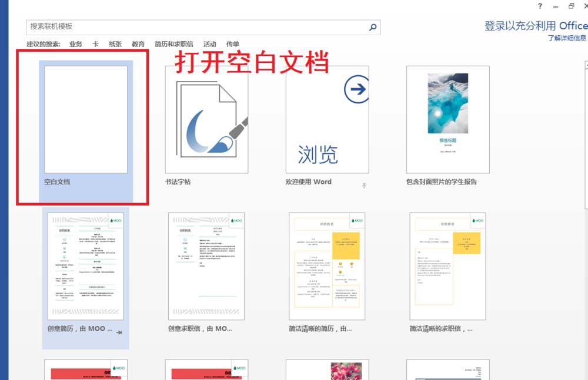
Task: Search templates with the 教育 suggestion
Action: tap(138, 43)
